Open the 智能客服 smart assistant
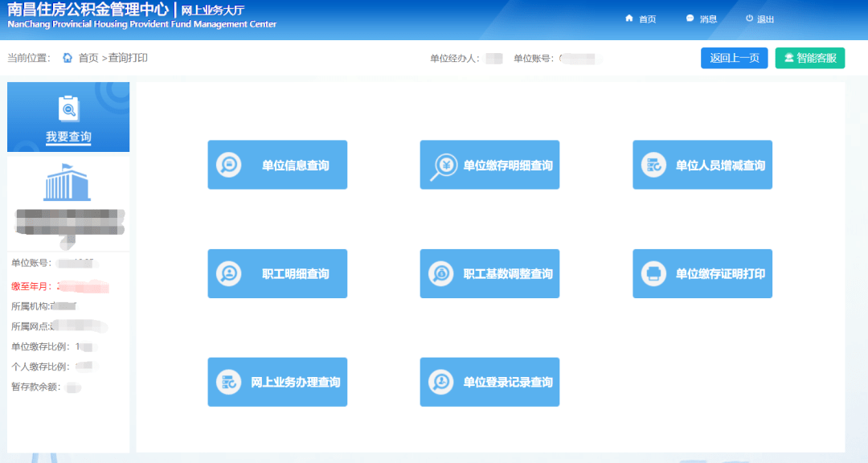868x463 pixels. (x=809, y=58)
